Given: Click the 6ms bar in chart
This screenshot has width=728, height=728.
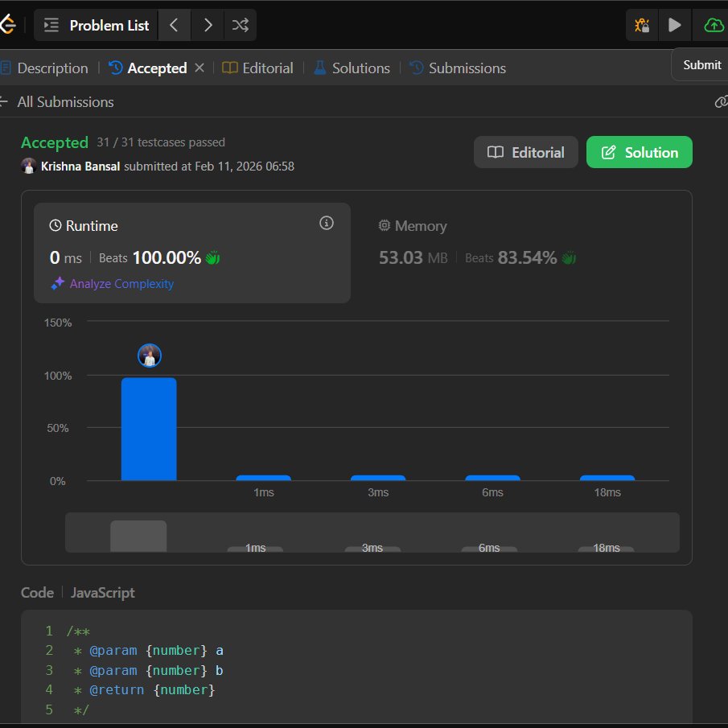Looking at the screenshot, I should [x=492, y=478].
